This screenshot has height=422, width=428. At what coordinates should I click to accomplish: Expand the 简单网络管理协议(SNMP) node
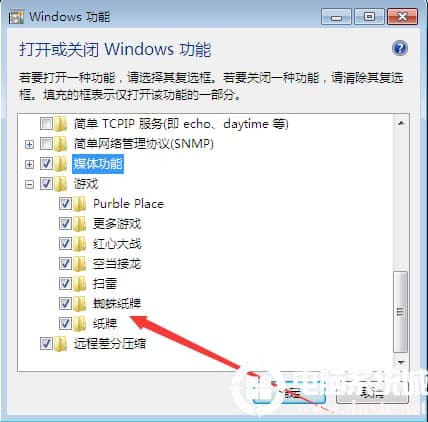coord(29,144)
